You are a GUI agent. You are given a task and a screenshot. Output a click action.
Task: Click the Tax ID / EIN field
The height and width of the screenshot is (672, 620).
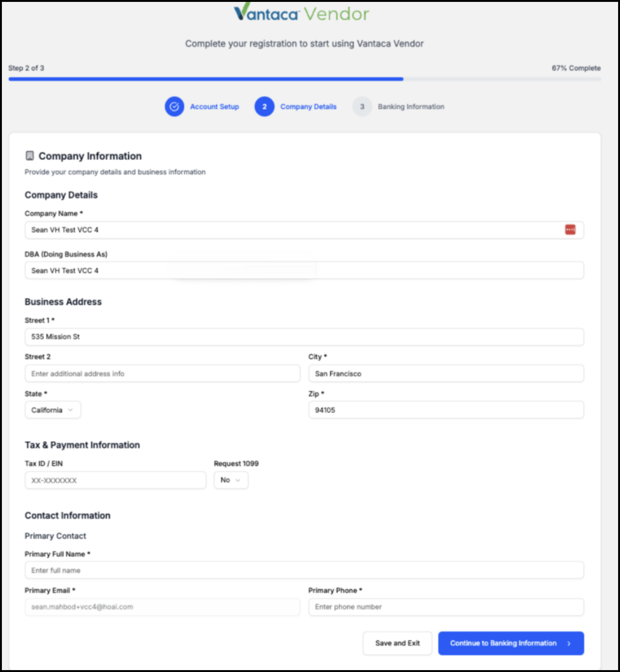pos(115,480)
